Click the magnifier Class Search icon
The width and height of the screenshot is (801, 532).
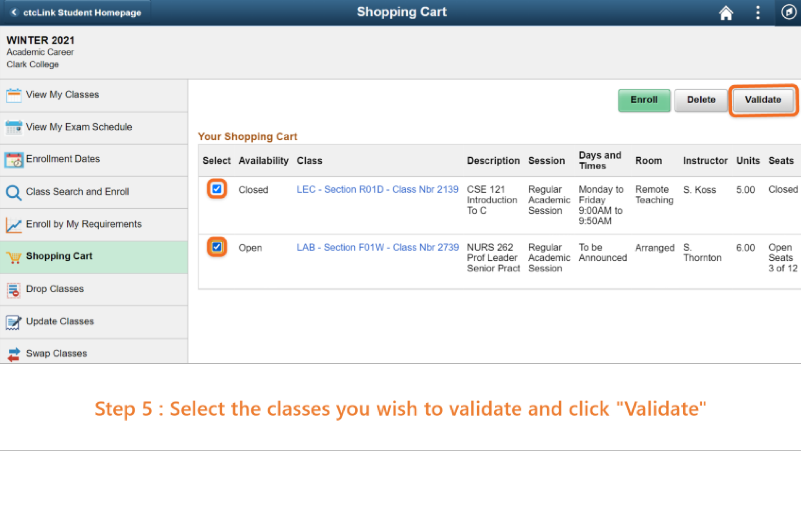tap(14, 192)
